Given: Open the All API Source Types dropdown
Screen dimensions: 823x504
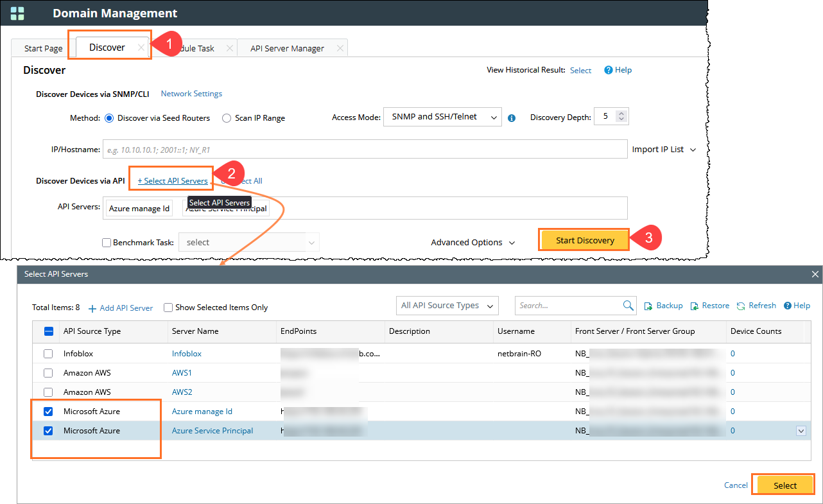Looking at the screenshot, I should click(x=447, y=306).
